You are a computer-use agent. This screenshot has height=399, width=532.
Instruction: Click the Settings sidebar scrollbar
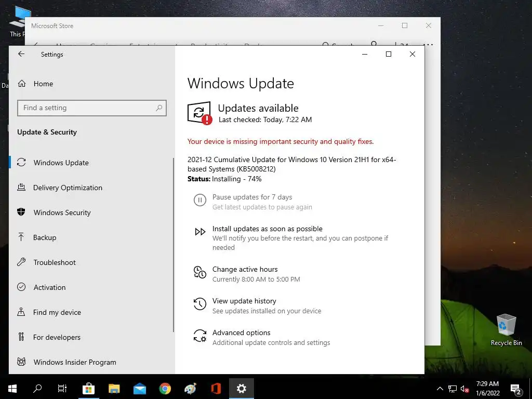(174, 245)
